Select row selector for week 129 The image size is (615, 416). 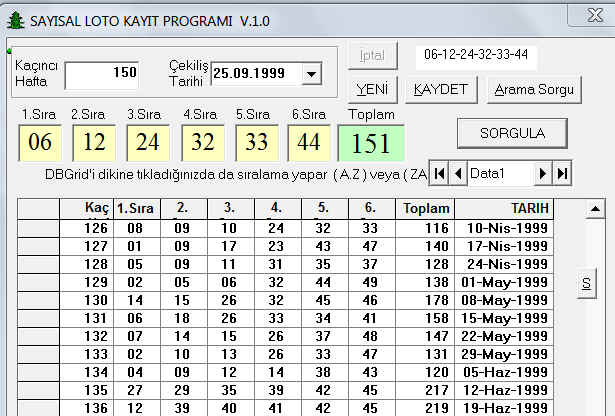click(x=38, y=282)
